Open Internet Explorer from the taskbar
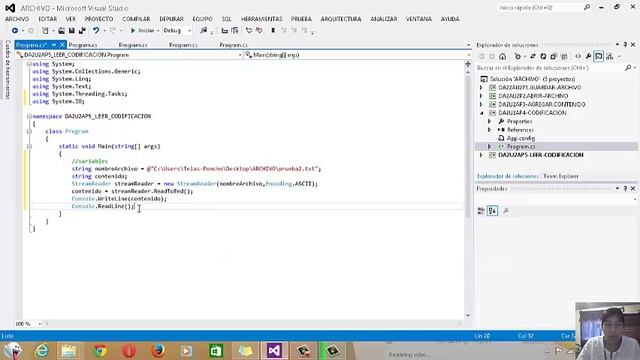This screenshot has height=360, width=640. click(42, 351)
